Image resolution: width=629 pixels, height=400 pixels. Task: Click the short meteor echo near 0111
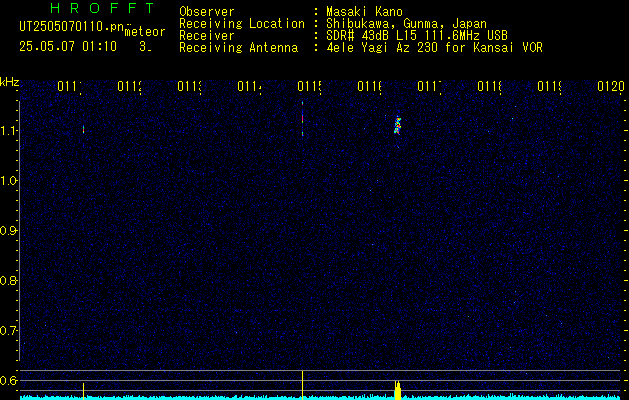tap(83, 130)
